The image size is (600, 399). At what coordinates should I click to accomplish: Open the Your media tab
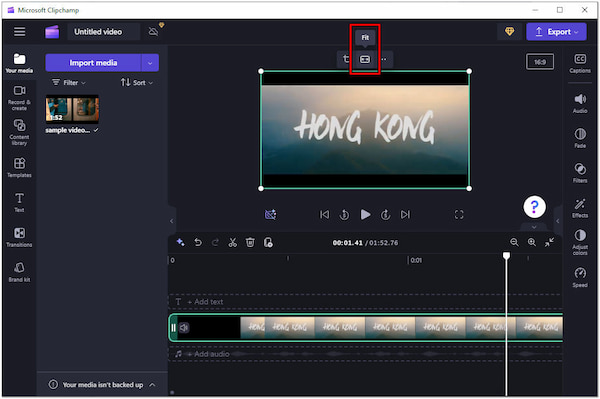(x=19, y=63)
